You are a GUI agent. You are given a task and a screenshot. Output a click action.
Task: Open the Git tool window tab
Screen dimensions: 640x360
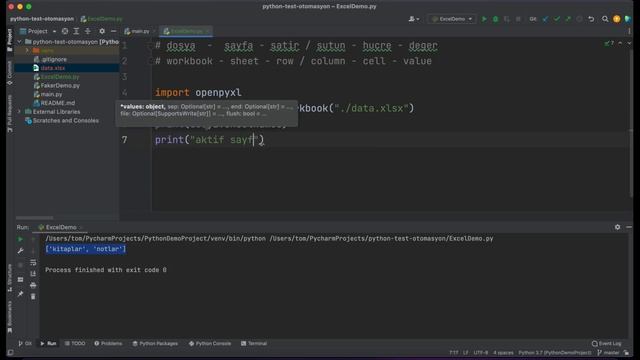25,344
